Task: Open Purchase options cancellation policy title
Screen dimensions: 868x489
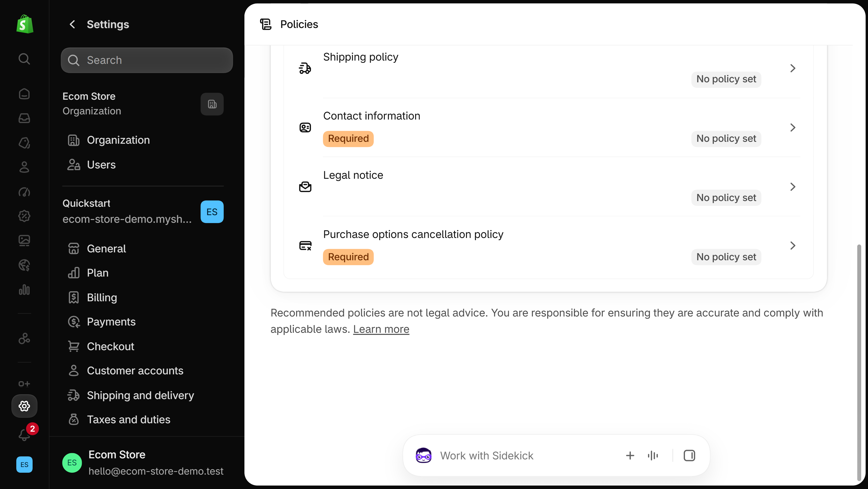Action: tap(413, 234)
